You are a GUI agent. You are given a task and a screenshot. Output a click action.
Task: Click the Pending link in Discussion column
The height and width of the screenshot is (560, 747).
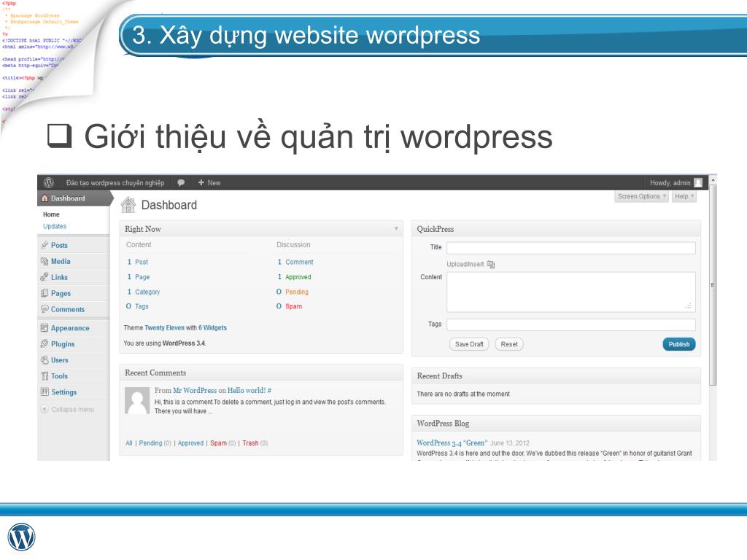point(297,292)
